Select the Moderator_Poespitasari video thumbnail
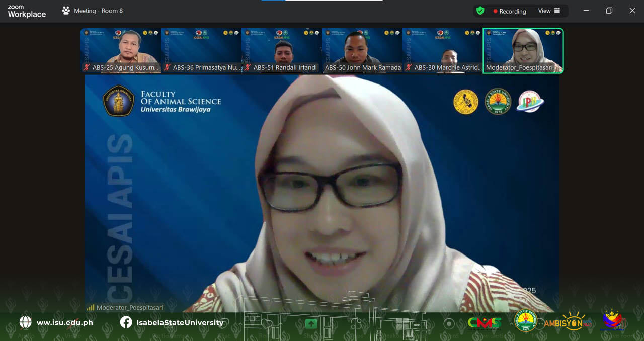 pos(523,50)
